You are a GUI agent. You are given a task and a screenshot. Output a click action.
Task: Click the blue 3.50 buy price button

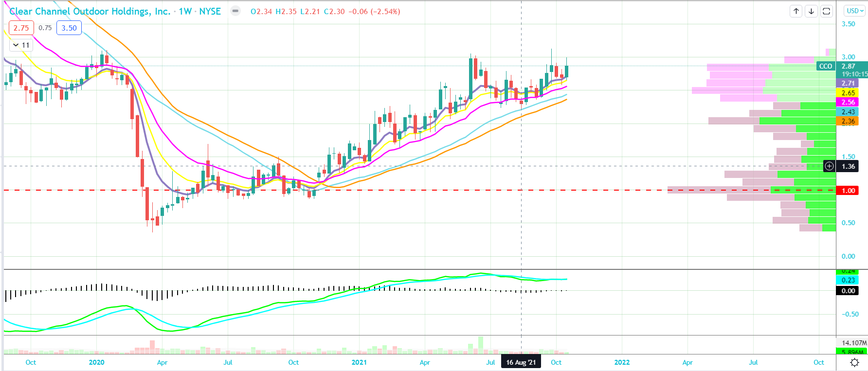[69, 28]
